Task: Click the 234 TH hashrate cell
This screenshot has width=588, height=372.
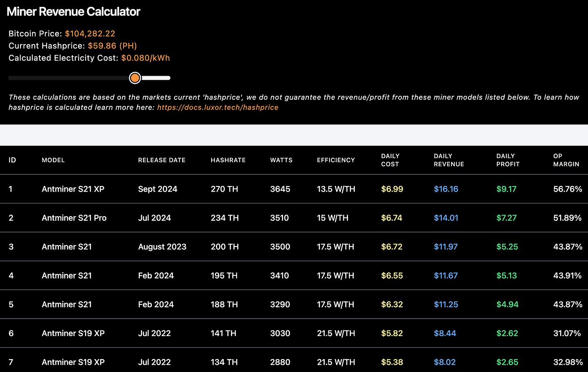Action: pos(225,218)
